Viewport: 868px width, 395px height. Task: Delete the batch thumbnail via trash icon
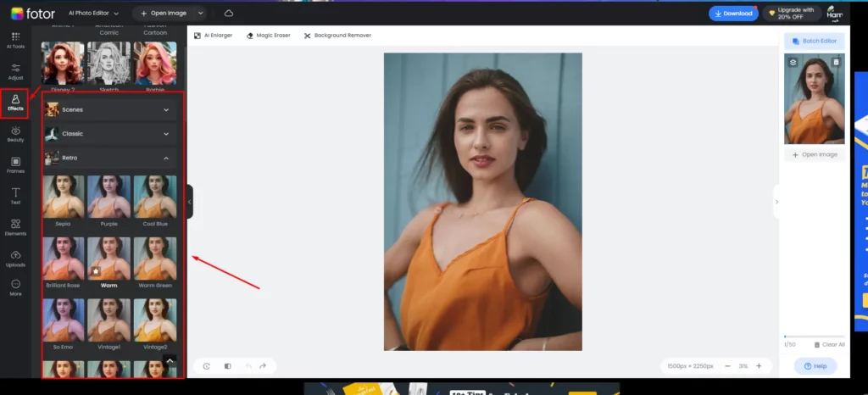tap(836, 62)
